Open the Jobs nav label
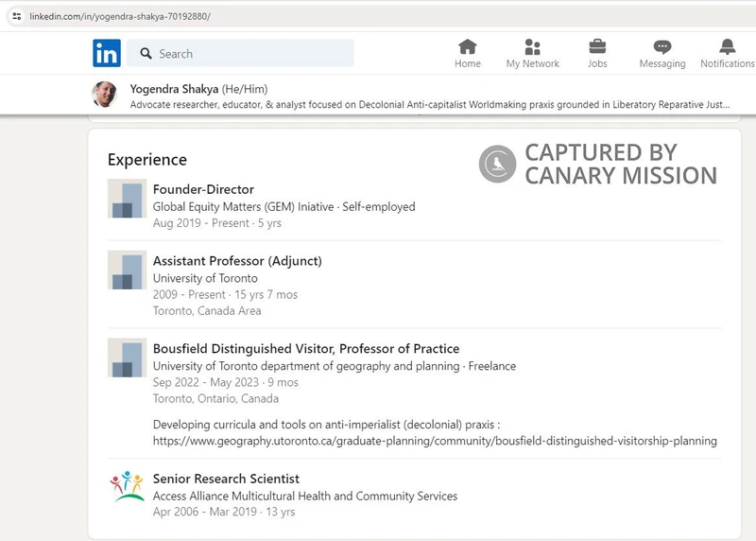The height and width of the screenshot is (541, 756). click(x=597, y=63)
